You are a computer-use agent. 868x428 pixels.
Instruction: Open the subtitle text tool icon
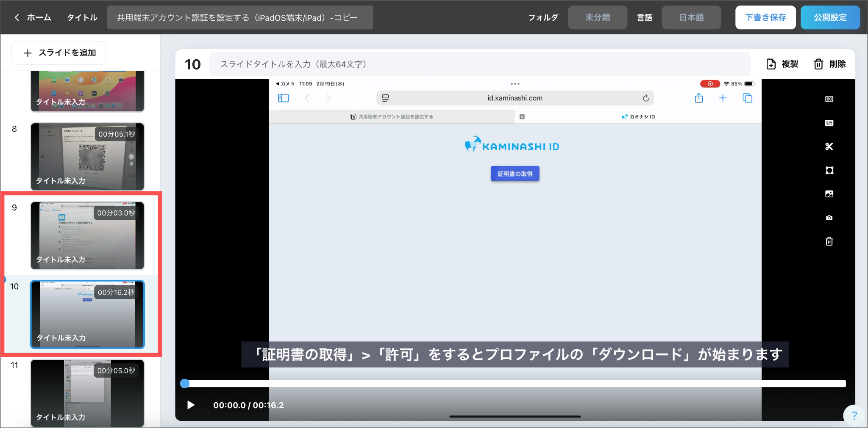[x=829, y=123]
